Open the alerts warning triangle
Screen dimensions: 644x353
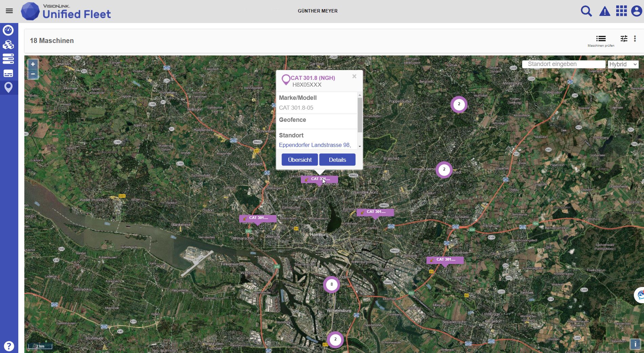[x=605, y=12]
